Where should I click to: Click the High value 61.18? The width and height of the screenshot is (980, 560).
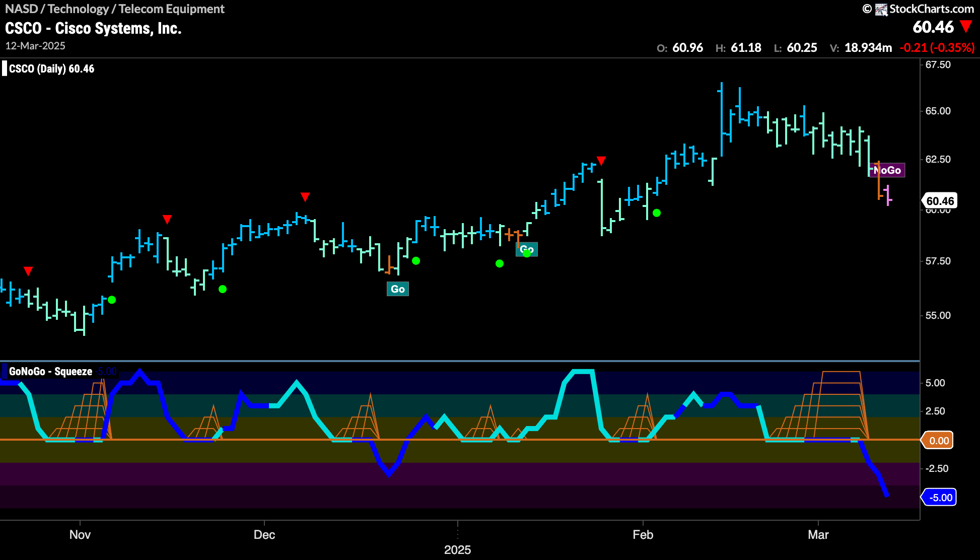746,48
